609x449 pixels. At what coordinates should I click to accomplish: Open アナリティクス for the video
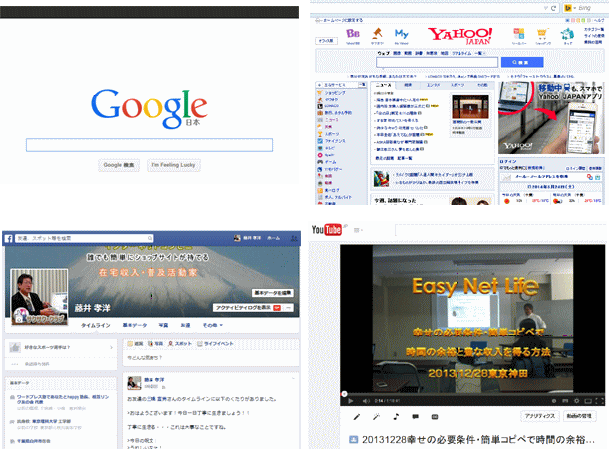point(537,415)
